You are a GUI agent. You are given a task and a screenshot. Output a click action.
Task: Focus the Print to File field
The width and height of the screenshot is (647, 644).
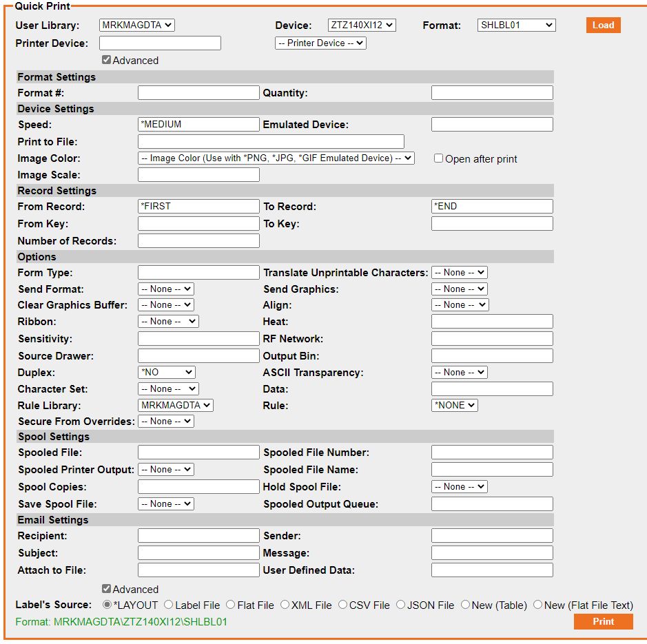tap(271, 141)
